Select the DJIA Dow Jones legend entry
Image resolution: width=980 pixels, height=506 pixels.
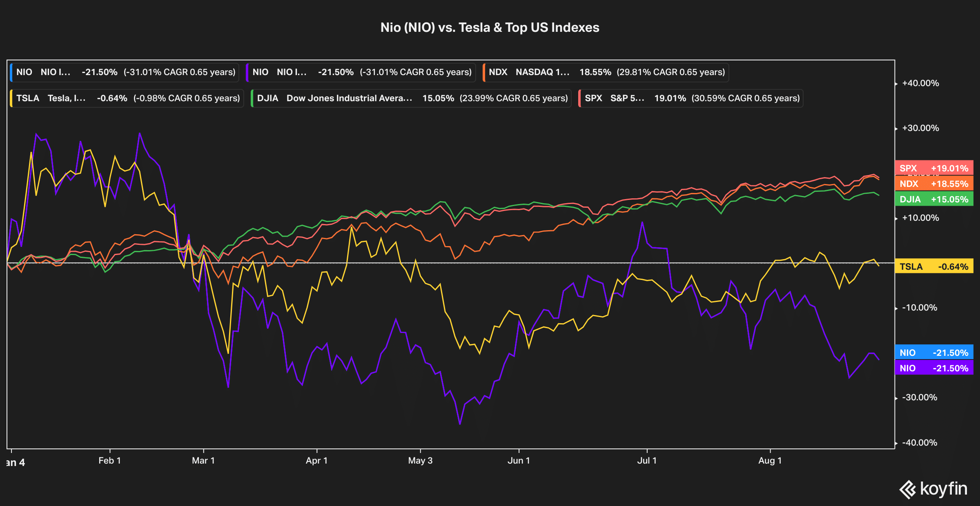(x=411, y=98)
